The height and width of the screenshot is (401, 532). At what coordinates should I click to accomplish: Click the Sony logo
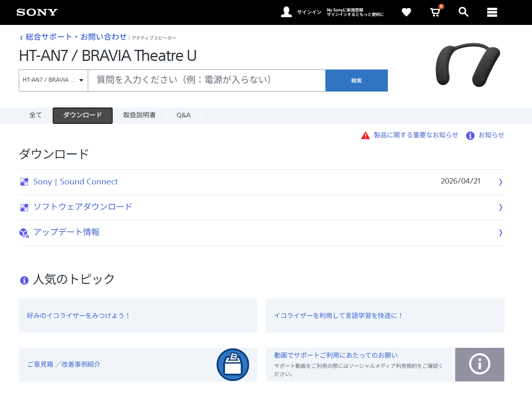point(37,12)
